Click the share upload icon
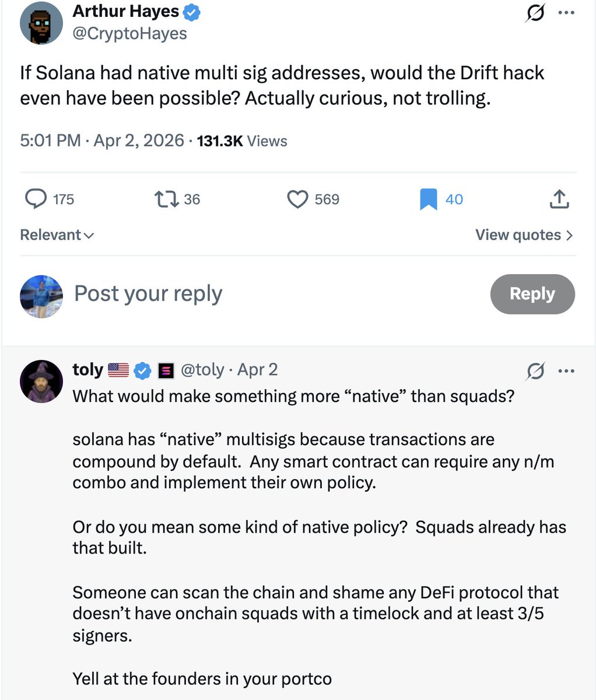Image resolution: width=596 pixels, height=700 pixels. pos(559,199)
